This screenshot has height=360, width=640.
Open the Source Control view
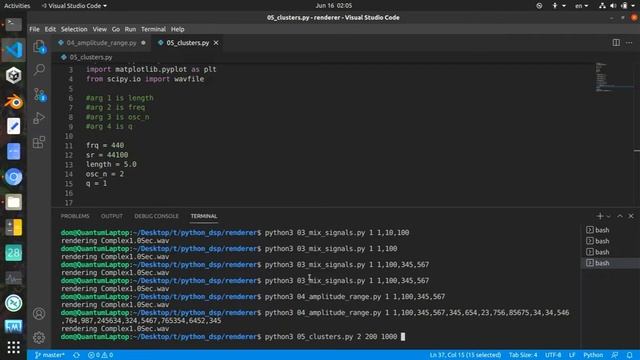tap(39, 95)
